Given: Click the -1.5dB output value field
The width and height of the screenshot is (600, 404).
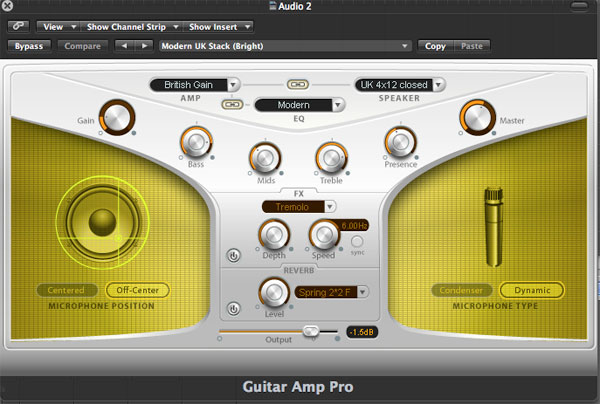Looking at the screenshot, I should point(362,332).
